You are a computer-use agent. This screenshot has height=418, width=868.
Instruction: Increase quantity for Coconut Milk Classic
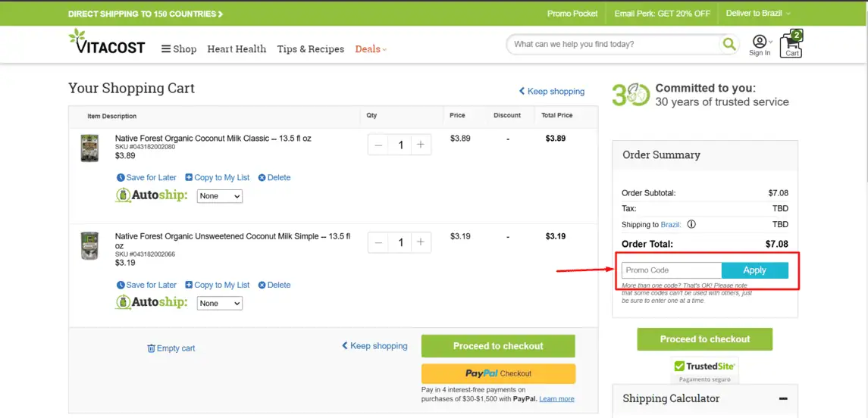421,145
